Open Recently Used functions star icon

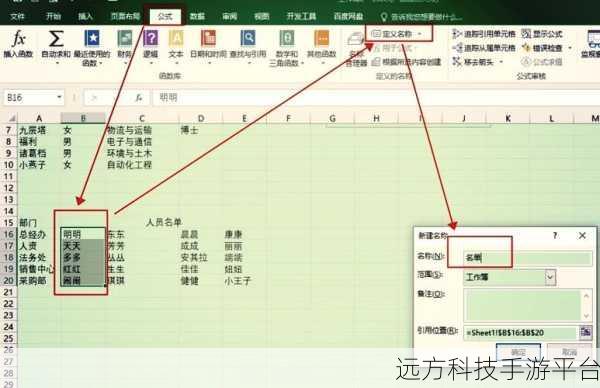tap(91, 38)
